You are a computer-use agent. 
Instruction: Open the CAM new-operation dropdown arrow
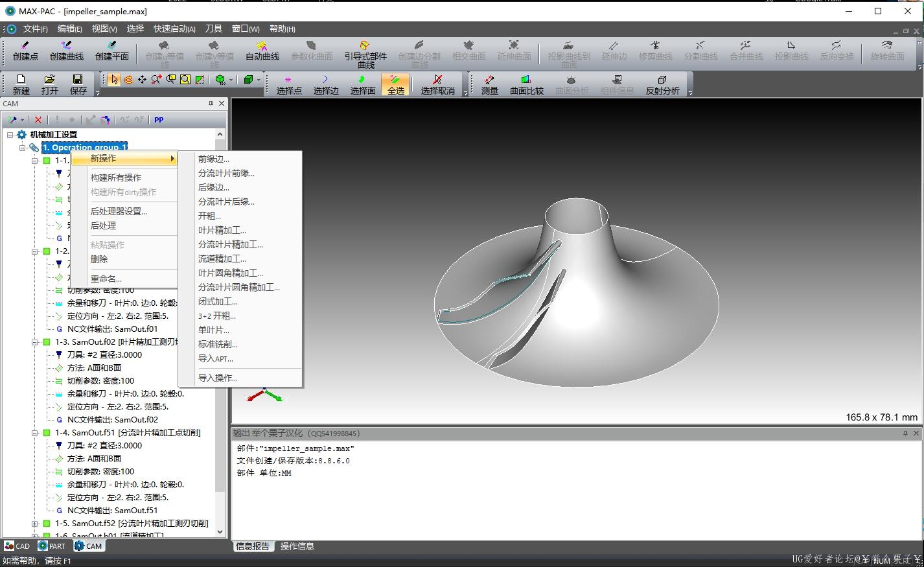pos(23,120)
